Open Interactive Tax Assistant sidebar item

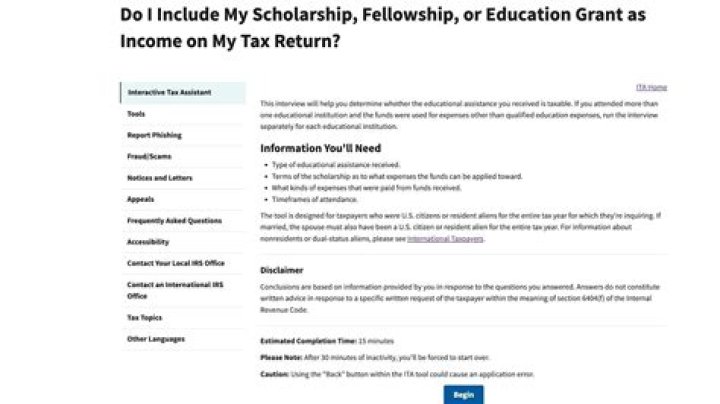(x=170, y=93)
